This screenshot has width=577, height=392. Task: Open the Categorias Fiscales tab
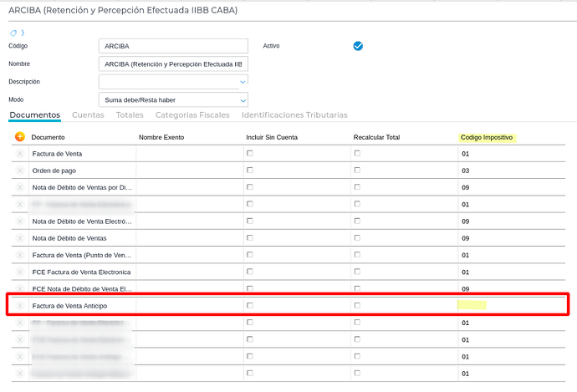point(192,115)
